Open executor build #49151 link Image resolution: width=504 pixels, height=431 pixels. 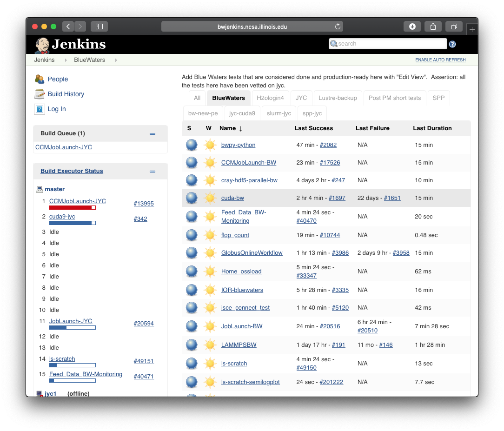(144, 361)
